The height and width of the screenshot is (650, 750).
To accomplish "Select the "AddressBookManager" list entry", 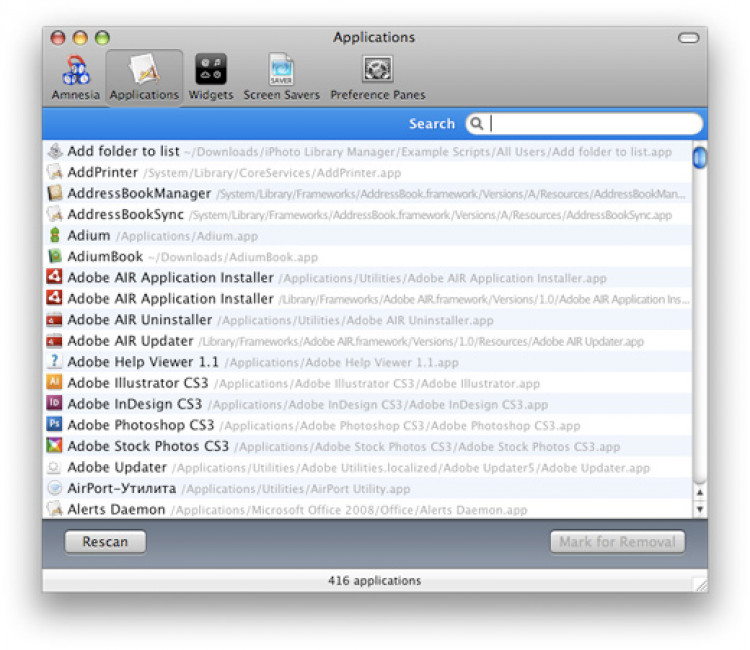I will click(x=139, y=193).
